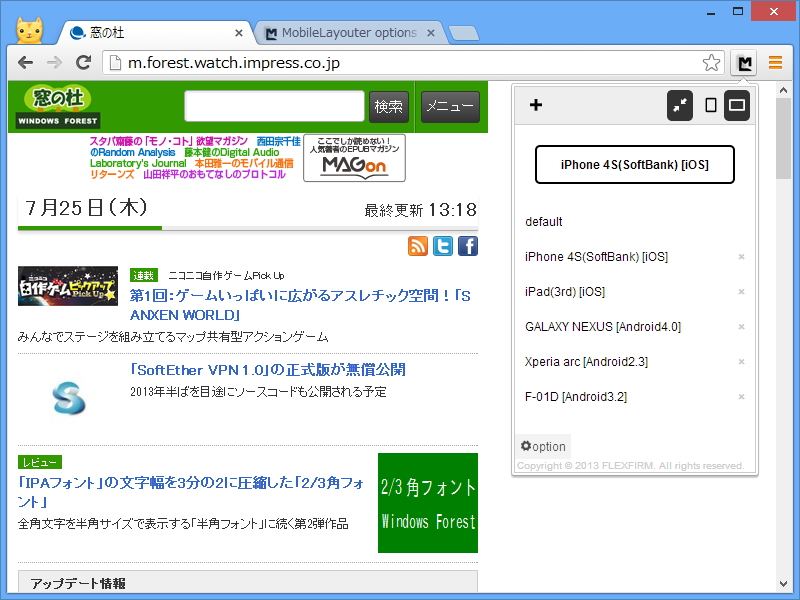
Task: Navigate back with the arrow icon
Action: (x=25, y=62)
